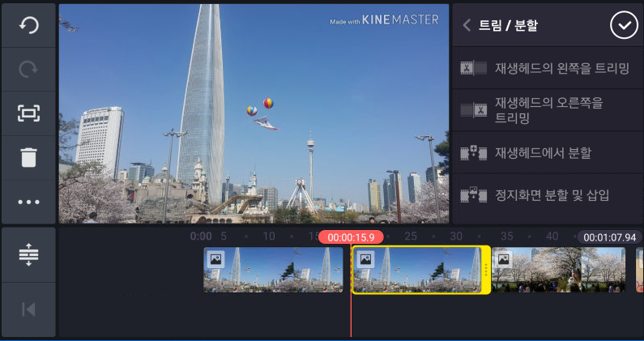
Task: Click image icon on first timeline clip
Action: click(x=215, y=259)
